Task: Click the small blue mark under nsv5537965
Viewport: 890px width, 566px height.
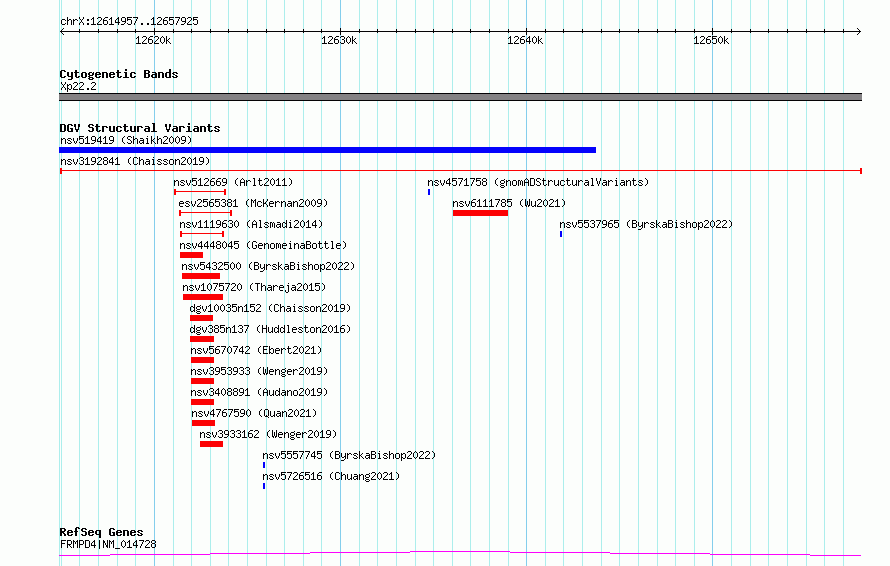Action: [561, 234]
